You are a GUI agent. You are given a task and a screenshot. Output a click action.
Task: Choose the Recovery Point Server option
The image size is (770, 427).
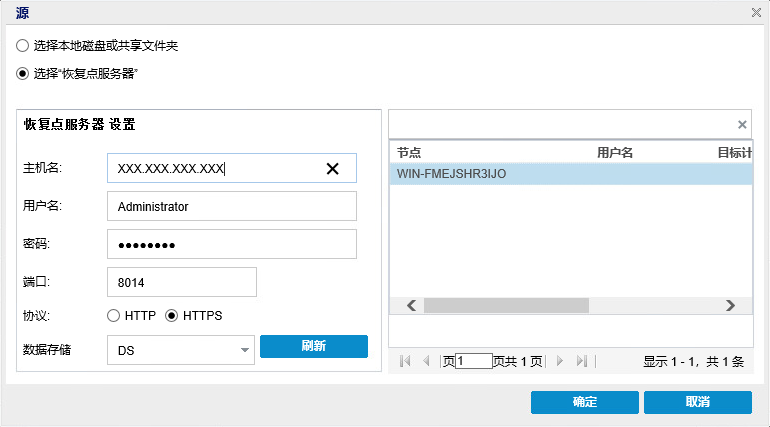point(23,73)
